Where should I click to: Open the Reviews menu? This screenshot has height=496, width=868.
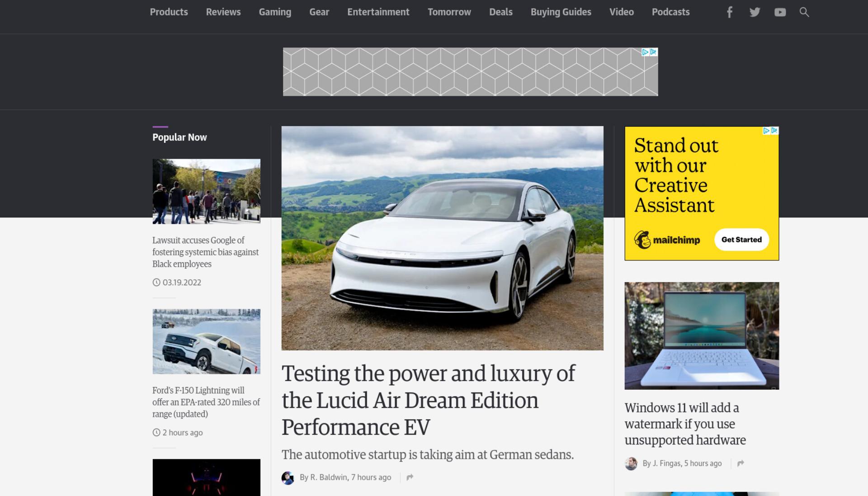pyautogui.click(x=223, y=12)
